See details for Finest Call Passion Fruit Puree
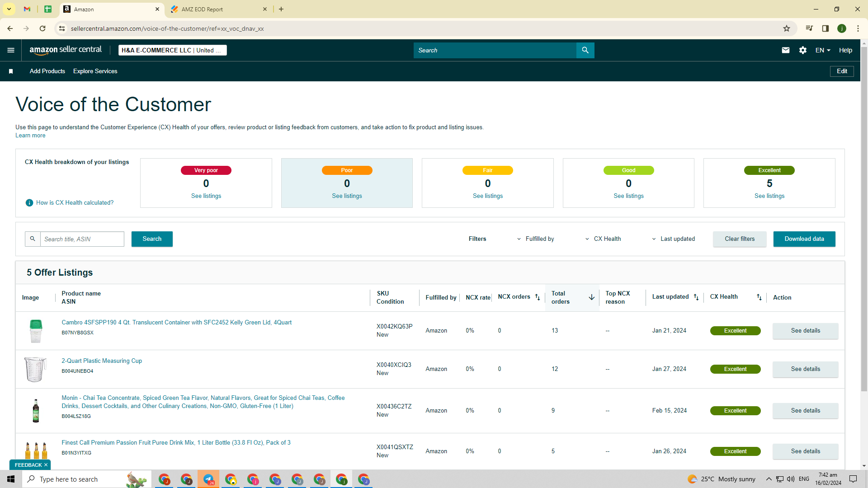 coord(806,451)
